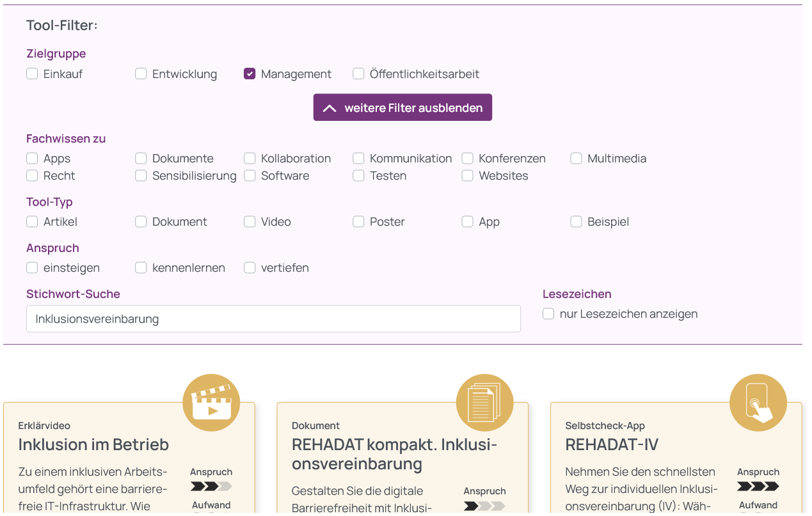Image resolution: width=812 pixels, height=516 pixels.
Task: Select the Testen checkbox
Action: (358, 175)
